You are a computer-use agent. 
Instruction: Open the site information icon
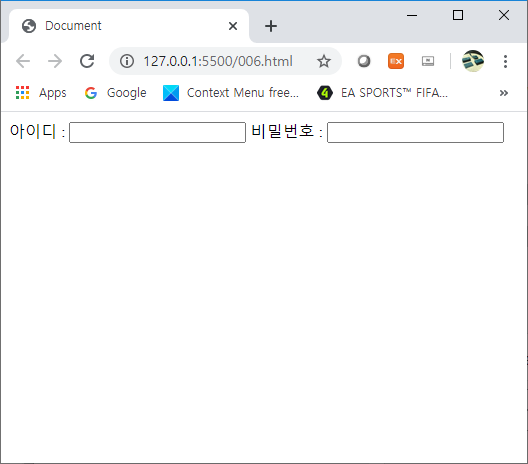[x=127, y=61]
